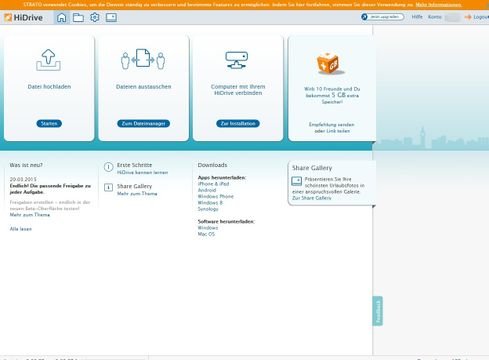Click the upload tray icon above Datei hochladen
The height and width of the screenshot is (360, 489).
pyautogui.click(x=49, y=60)
